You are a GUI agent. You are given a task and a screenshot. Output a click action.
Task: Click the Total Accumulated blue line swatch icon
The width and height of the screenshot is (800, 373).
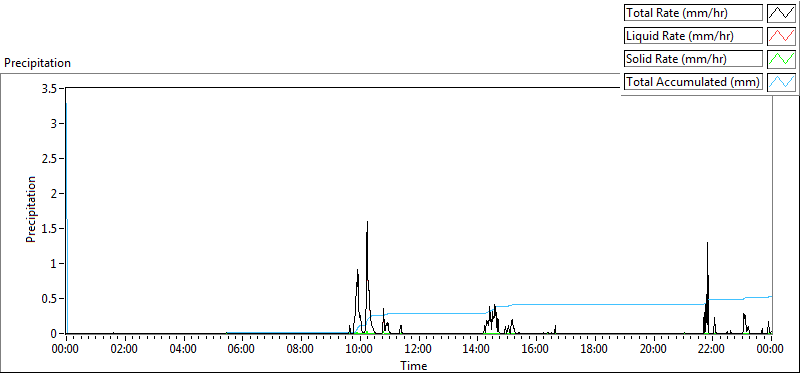click(x=782, y=81)
